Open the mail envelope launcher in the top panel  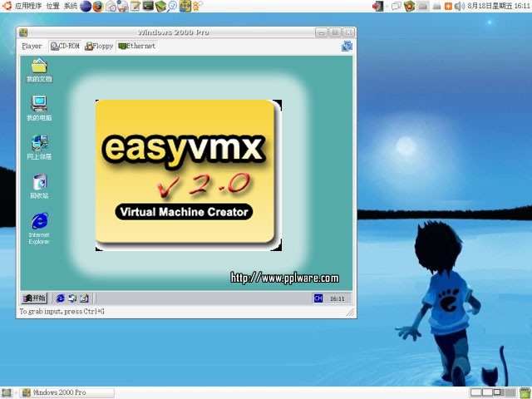click(x=111, y=6)
